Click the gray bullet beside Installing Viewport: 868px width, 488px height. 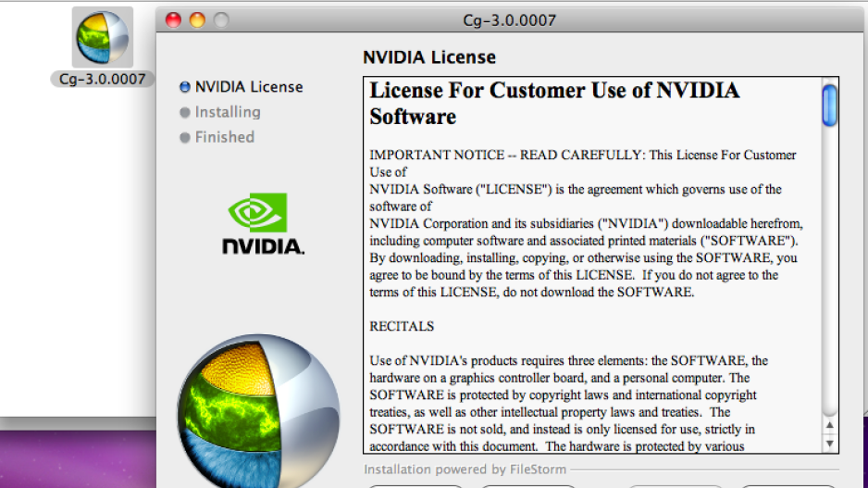[x=185, y=112]
